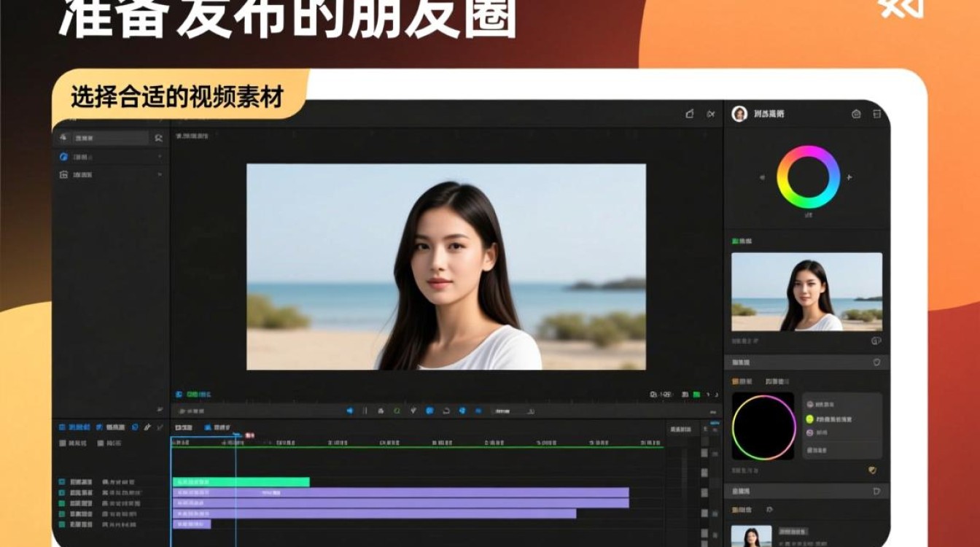Select the green clip on the top track
Viewport: 980px width, 547px height.
(x=241, y=481)
